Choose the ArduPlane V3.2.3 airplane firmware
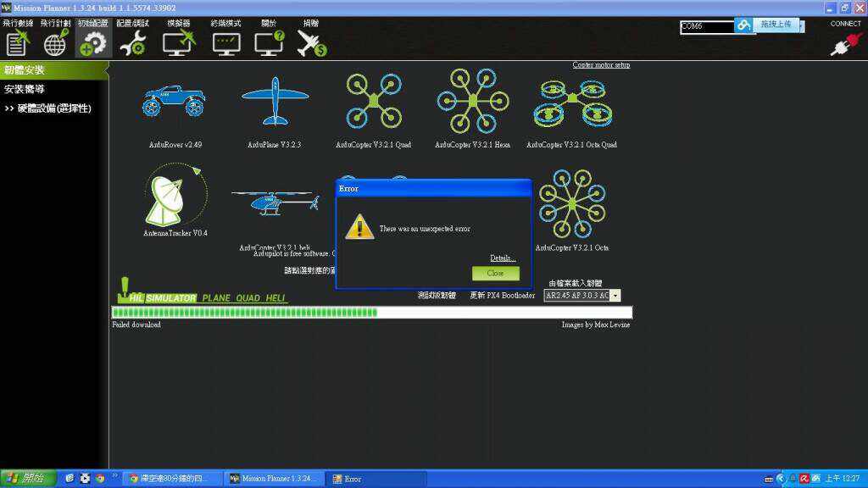 (274, 102)
